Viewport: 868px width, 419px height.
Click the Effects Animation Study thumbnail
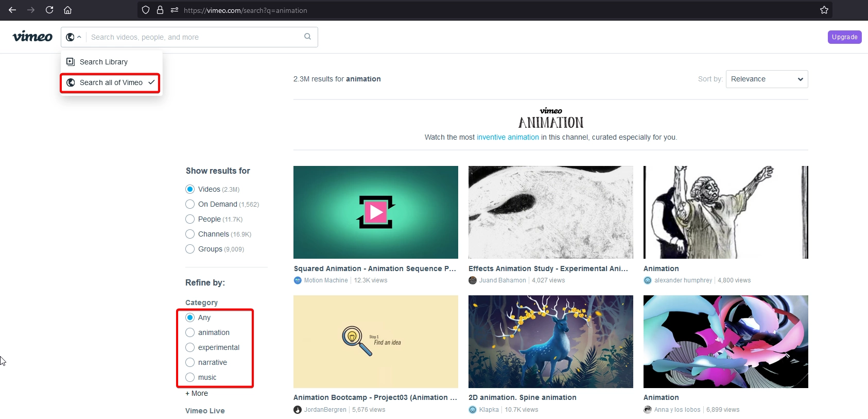[x=551, y=212]
